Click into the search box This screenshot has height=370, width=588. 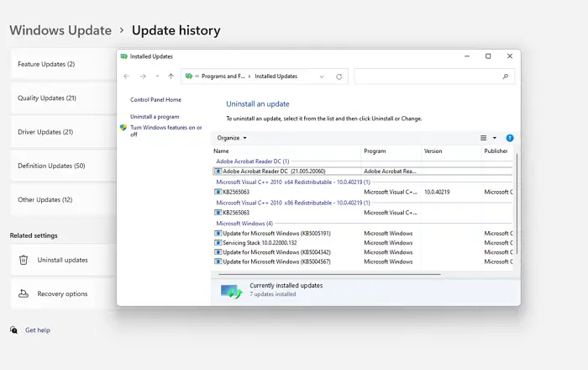click(434, 77)
